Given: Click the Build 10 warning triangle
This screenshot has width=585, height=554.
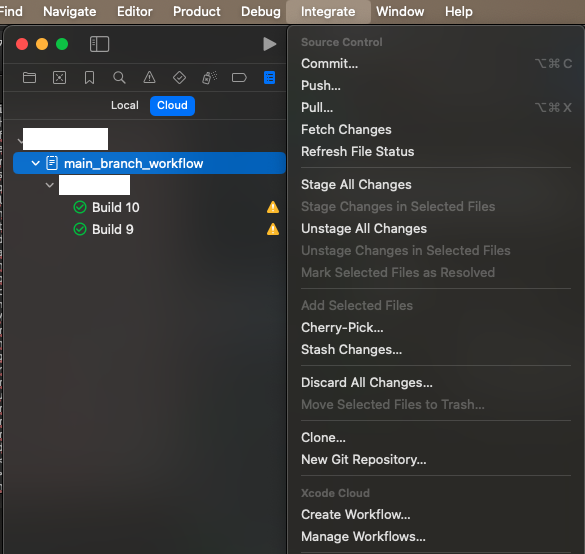Looking at the screenshot, I should 273,207.
